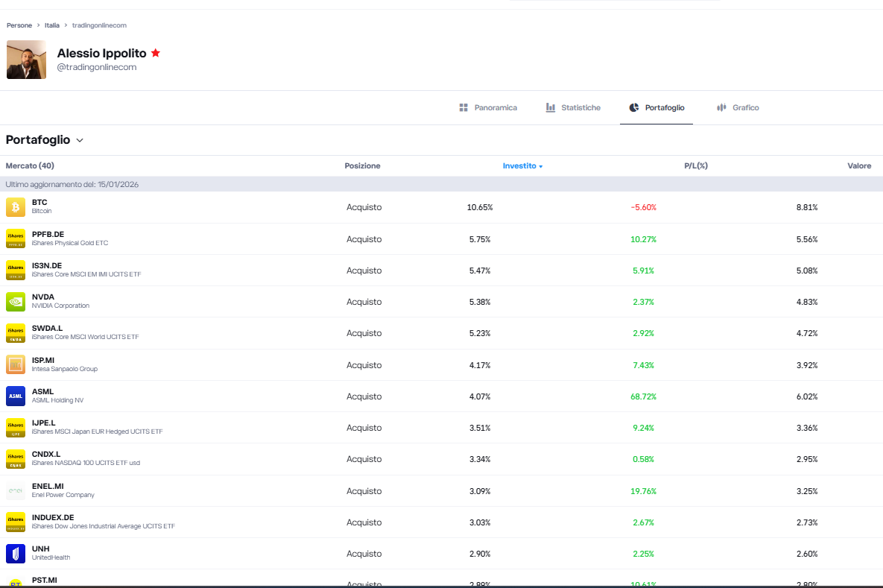The height and width of the screenshot is (588, 883).
Task: Click the 9.24% P/L for IJPE.L
Action: click(x=643, y=428)
